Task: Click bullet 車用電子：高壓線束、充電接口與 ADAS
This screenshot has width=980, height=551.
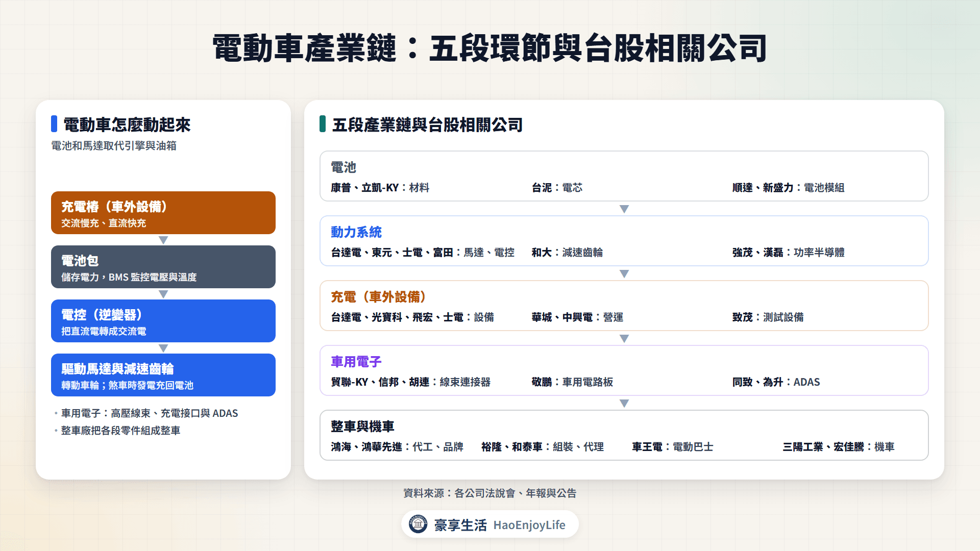Action: click(150, 413)
